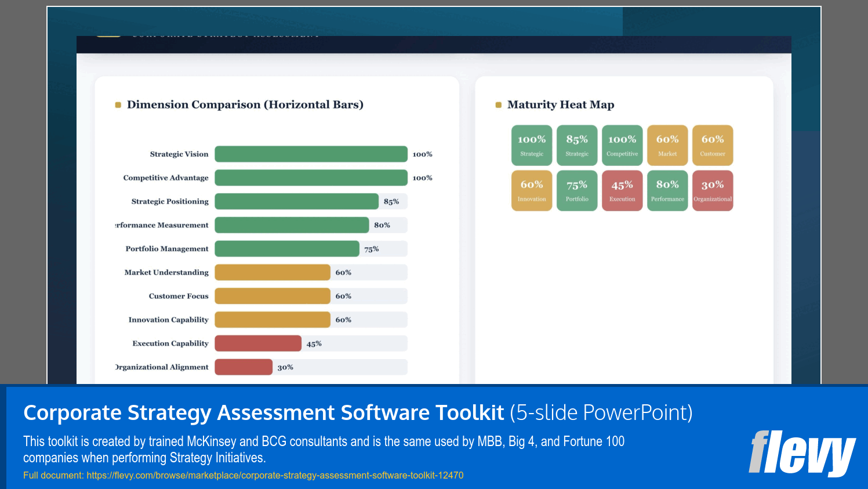
Task: Click the Strategic Positioning label
Action: (x=170, y=201)
